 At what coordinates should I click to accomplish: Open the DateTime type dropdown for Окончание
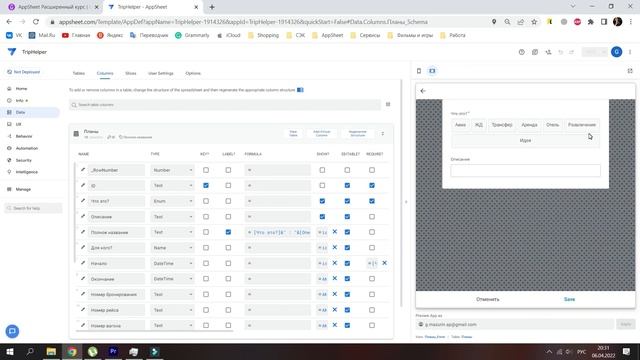[x=172, y=279]
